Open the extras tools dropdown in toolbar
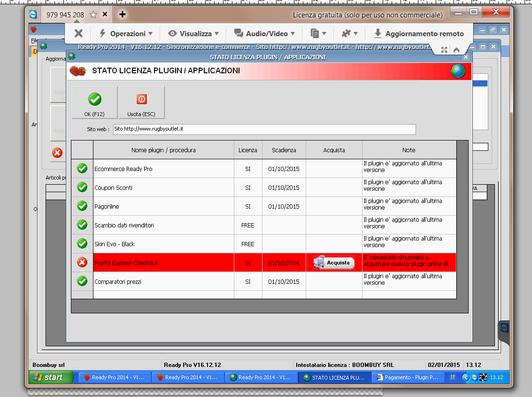532x397 pixels. (349, 34)
